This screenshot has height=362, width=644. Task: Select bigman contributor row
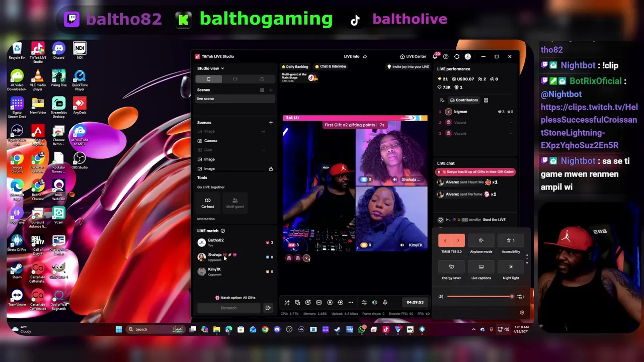475,112
